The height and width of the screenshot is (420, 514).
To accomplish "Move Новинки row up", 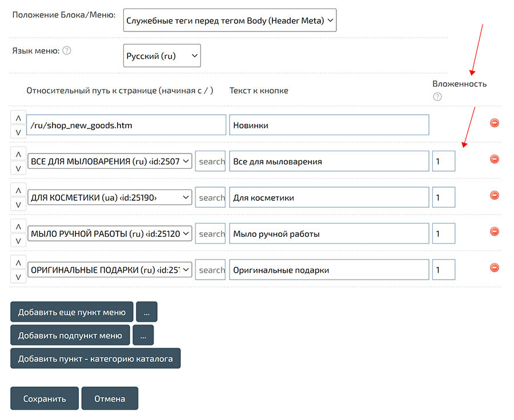I will (18, 118).
